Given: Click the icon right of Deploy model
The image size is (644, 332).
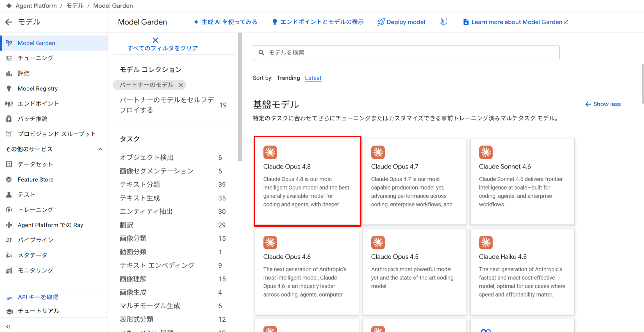Looking at the screenshot, I should (x=444, y=22).
